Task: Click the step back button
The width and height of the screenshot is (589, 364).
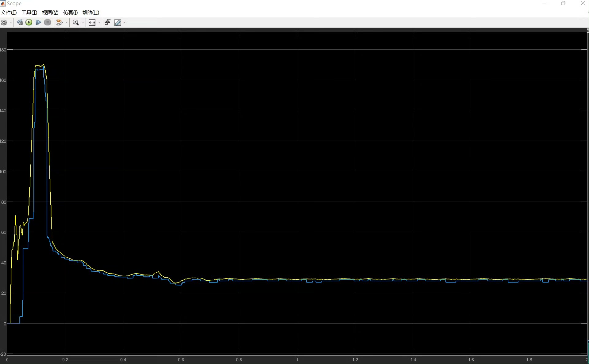Action: 20,22
